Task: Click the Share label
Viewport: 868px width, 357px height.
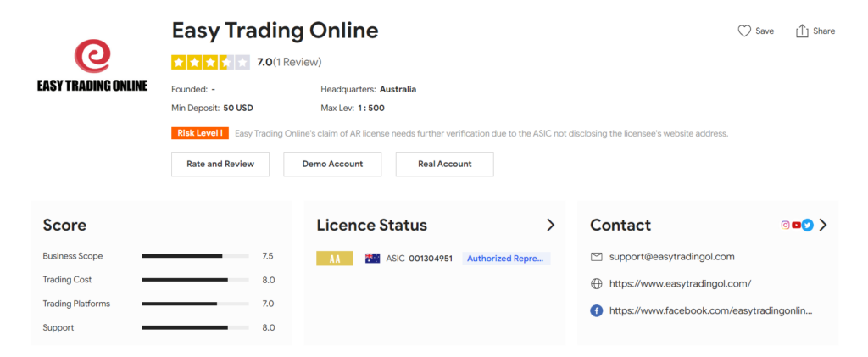Action: pyautogui.click(x=824, y=31)
